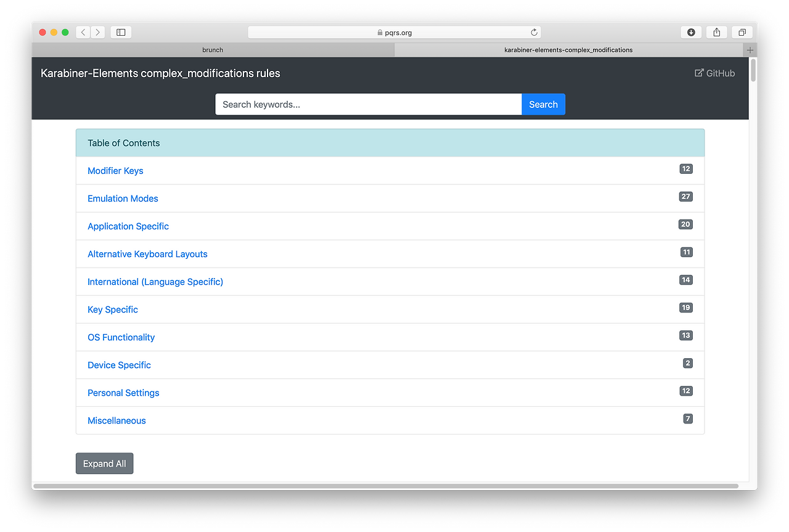Click the 11 badge for Alternative Keyboard Layouts

click(686, 252)
